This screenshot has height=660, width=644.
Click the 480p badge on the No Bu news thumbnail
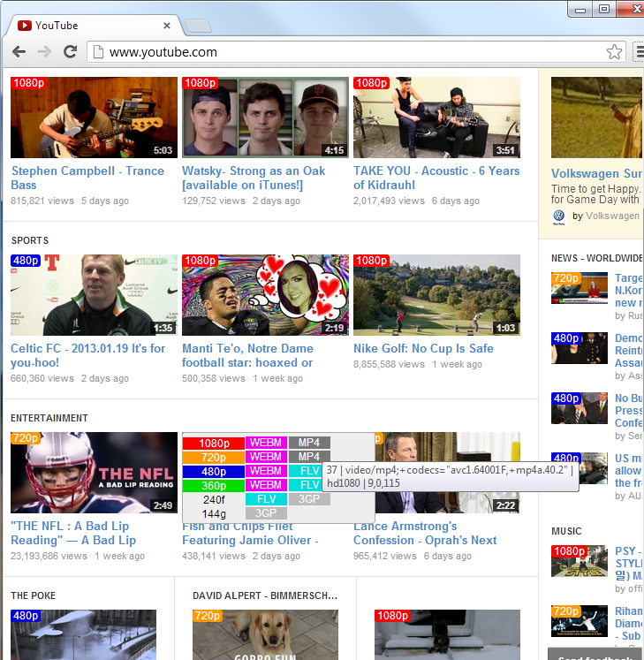click(x=565, y=398)
